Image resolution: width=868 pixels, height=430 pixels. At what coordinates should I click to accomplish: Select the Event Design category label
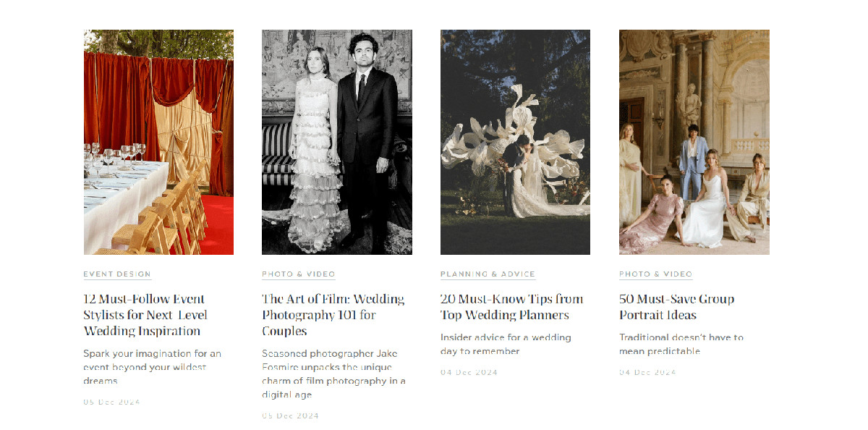[117, 274]
